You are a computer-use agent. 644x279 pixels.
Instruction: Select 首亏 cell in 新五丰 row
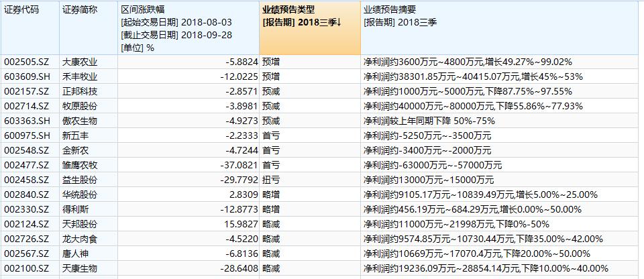310,136
